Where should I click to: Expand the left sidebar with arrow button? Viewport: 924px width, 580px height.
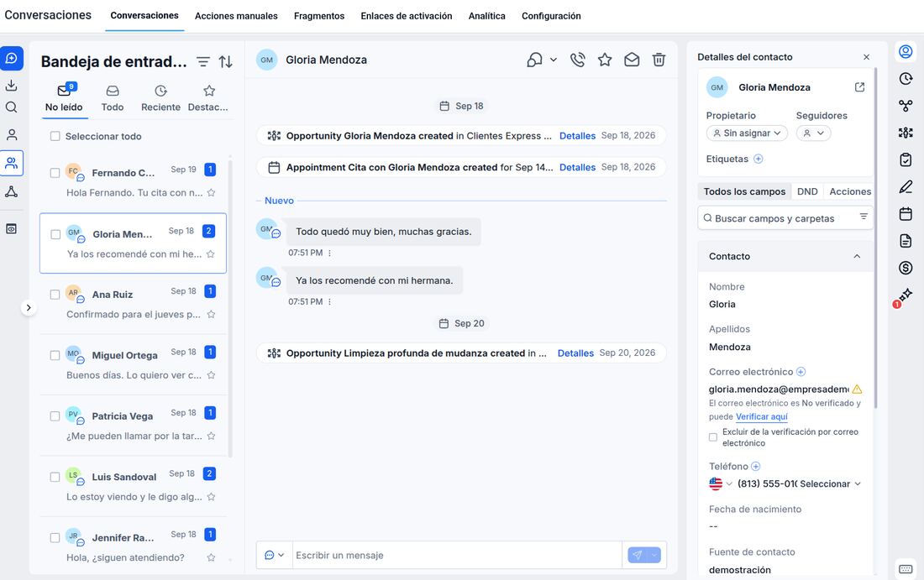[x=29, y=307]
